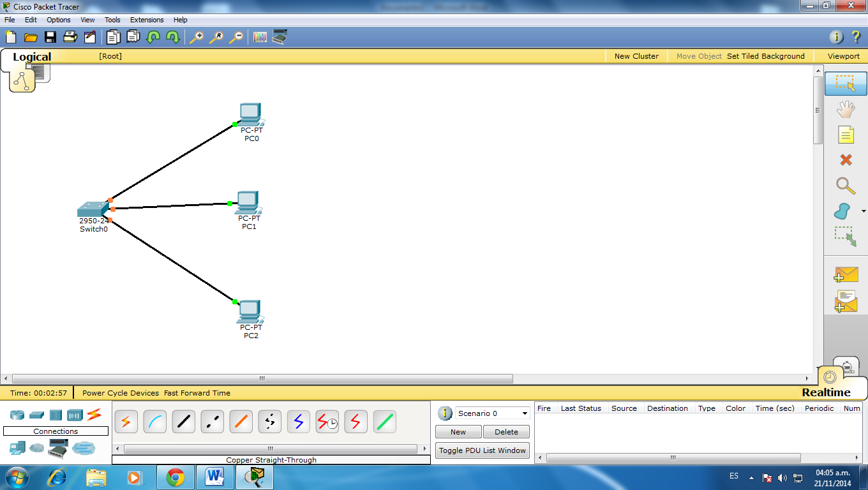Click the Zoom In magnifier icon
This screenshot has height=490, width=868.
pos(197,37)
